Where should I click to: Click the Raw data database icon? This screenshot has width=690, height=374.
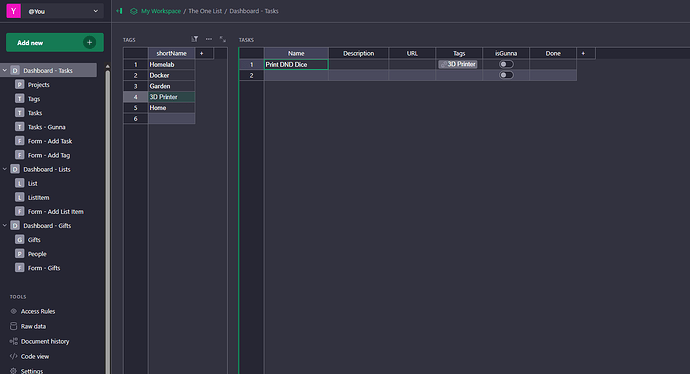pyautogui.click(x=13, y=326)
